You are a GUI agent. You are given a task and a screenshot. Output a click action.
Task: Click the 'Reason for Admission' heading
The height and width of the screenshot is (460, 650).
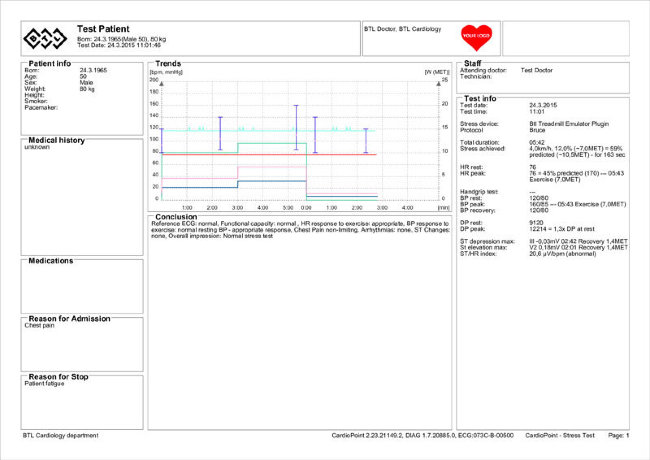tap(69, 319)
